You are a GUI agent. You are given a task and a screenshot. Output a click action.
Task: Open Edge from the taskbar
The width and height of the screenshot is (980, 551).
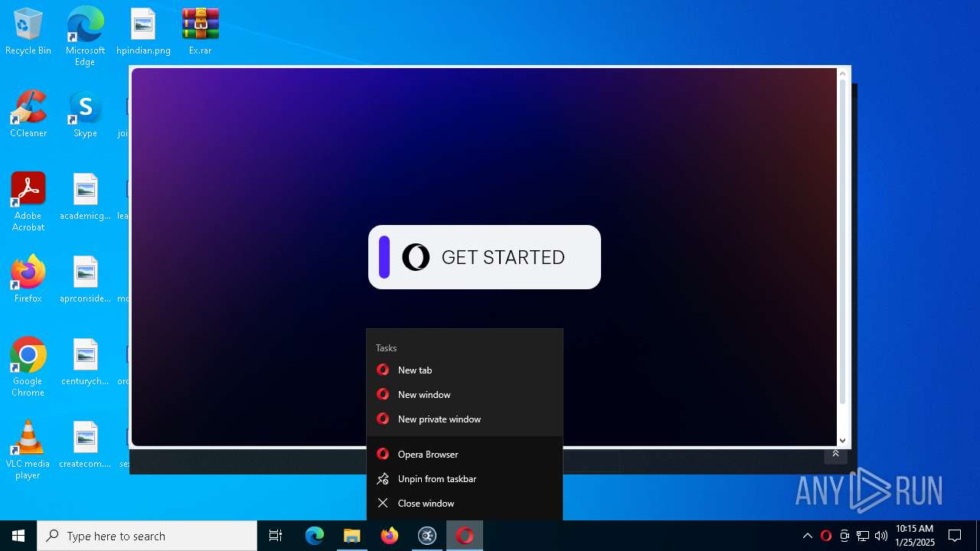tap(315, 536)
